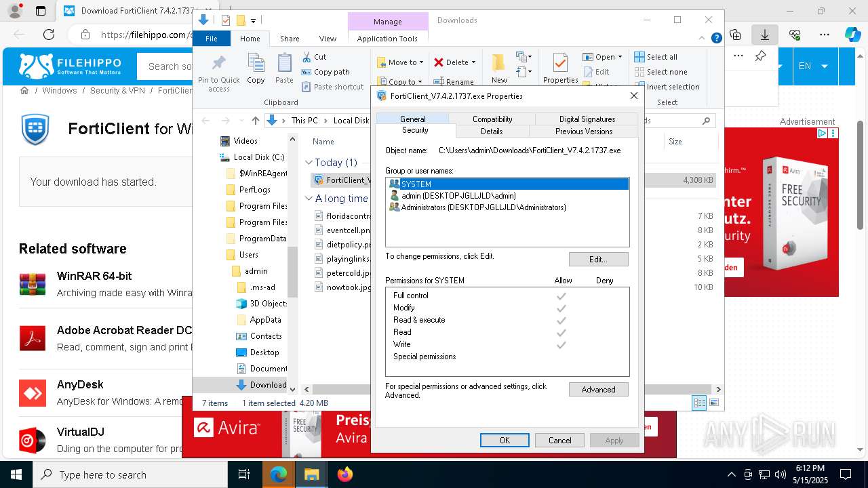868x488 pixels.
Task: Click Pin to Quick access icon
Action: 218,64
